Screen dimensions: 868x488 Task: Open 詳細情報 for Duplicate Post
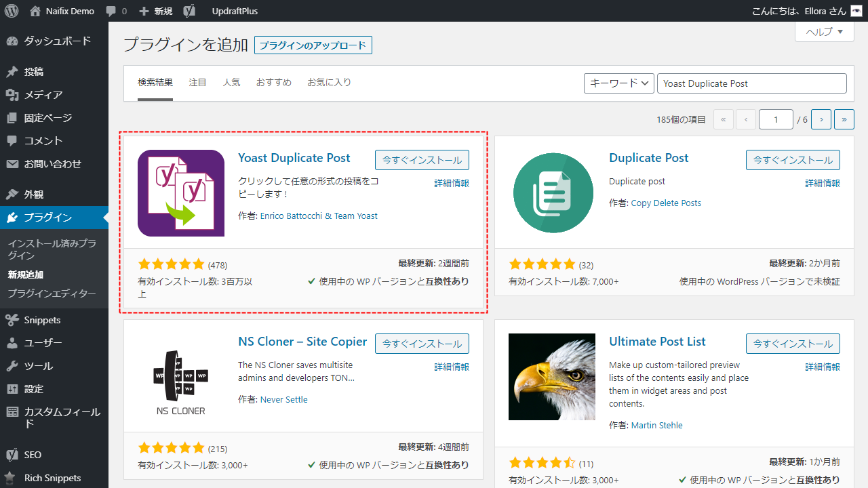tap(823, 183)
